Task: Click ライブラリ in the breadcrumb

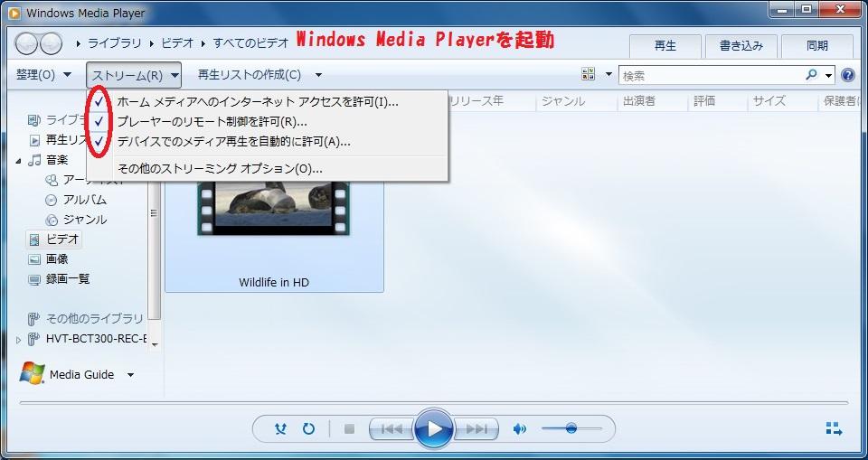Action: click(x=115, y=42)
